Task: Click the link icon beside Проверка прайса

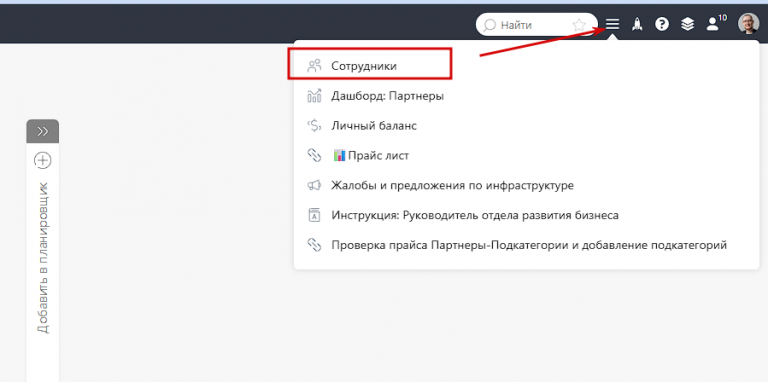Action: pos(314,245)
